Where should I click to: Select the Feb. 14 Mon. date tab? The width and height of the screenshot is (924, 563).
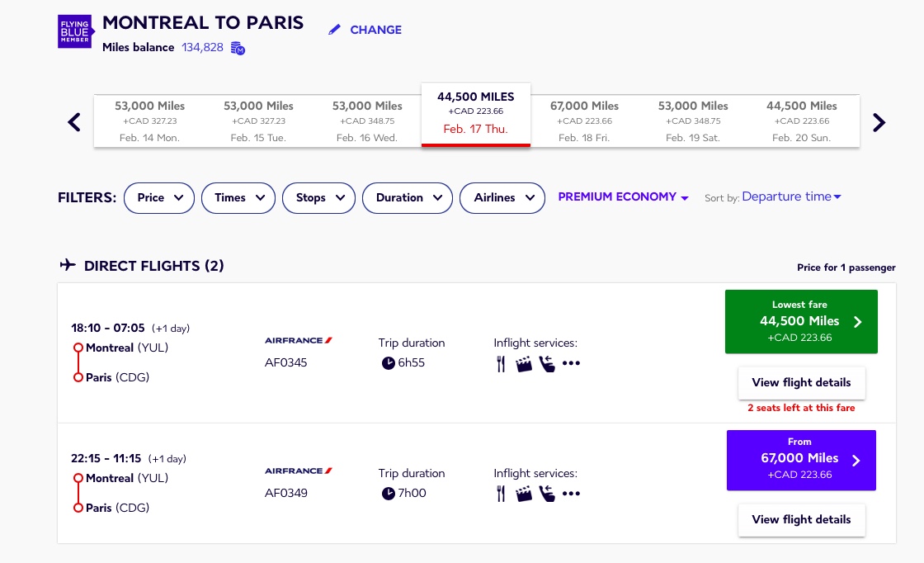click(x=149, y=121)
